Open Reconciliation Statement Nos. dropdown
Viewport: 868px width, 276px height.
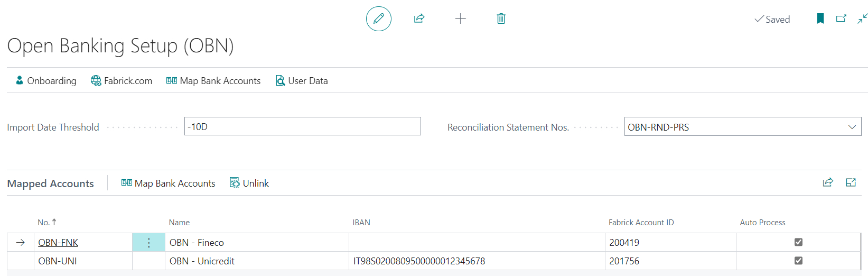tap(852, 127)
